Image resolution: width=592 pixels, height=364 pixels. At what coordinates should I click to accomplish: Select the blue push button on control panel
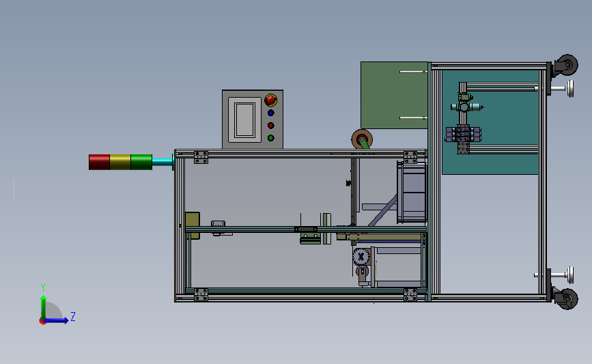(270, 113)
